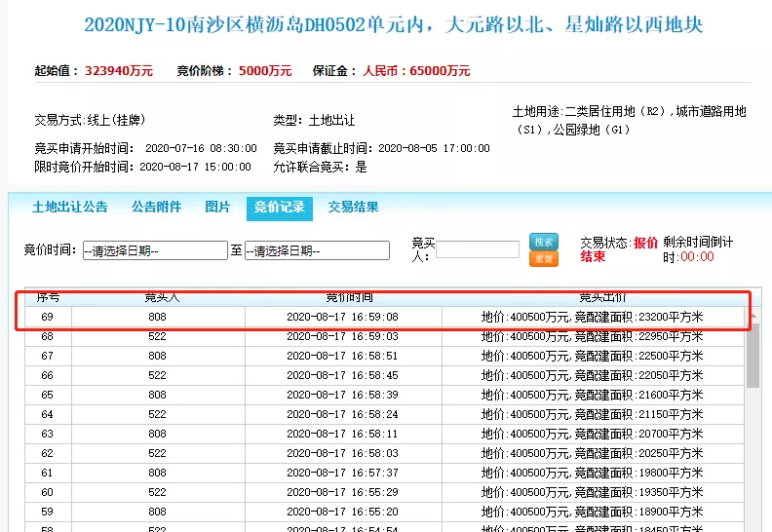
Task: Open the 土地出让公告 tab
Action: (69, 208)
